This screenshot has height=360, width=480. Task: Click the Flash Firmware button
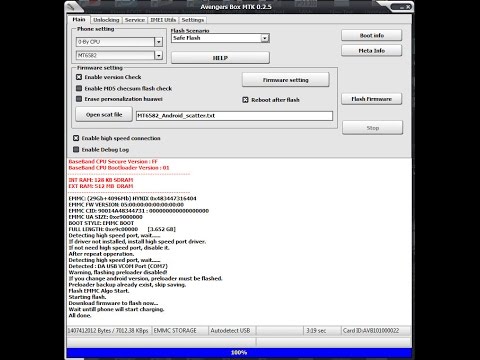click(372, 99)
